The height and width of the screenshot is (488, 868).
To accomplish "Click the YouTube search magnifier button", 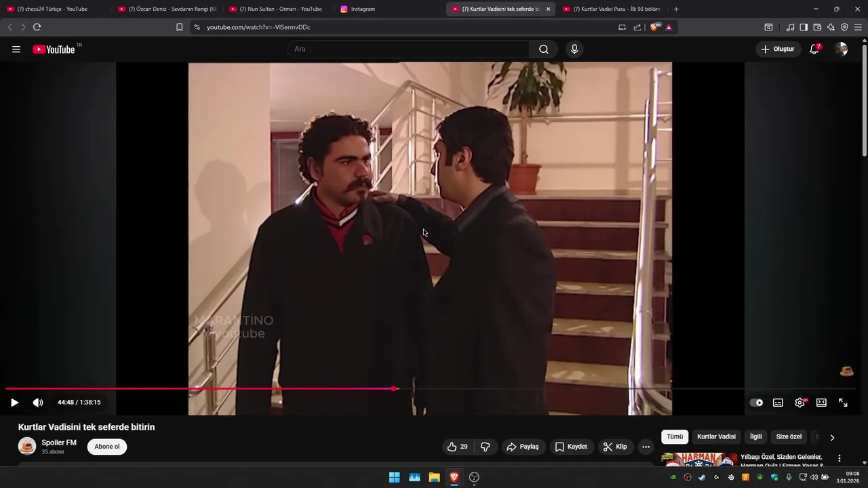I will click(x=544, y=49).
